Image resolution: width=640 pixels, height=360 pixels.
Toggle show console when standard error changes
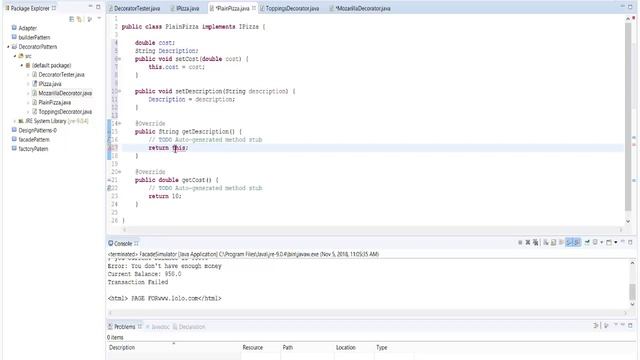tap(577, 242)
